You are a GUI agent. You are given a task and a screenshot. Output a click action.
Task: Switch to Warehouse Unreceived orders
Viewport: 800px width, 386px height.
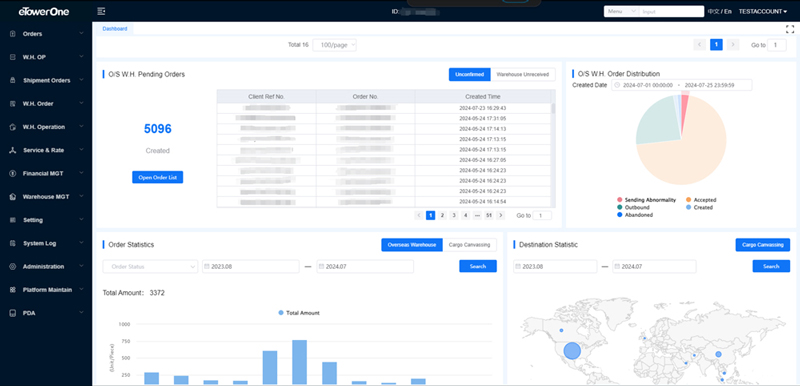tap(523, 74)
